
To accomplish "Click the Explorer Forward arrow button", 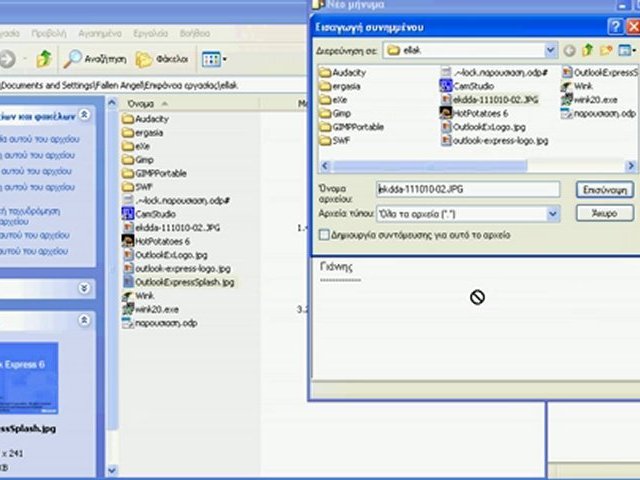I will pyautogui.click(x=7, y=59).
